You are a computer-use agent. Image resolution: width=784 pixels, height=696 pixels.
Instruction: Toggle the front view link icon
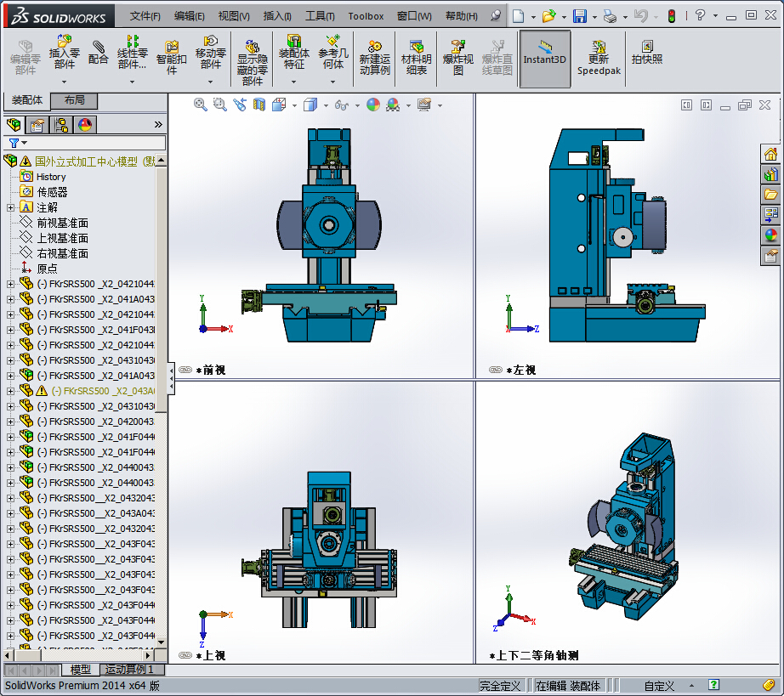[x=185, y=370]
